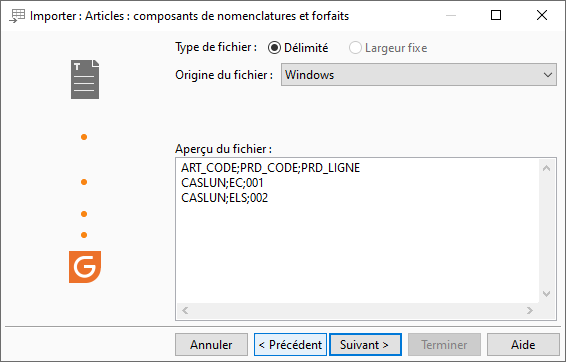Click the import table icon in title bar
The height and width of the screenshot is (362, 566).
[17, 16]
